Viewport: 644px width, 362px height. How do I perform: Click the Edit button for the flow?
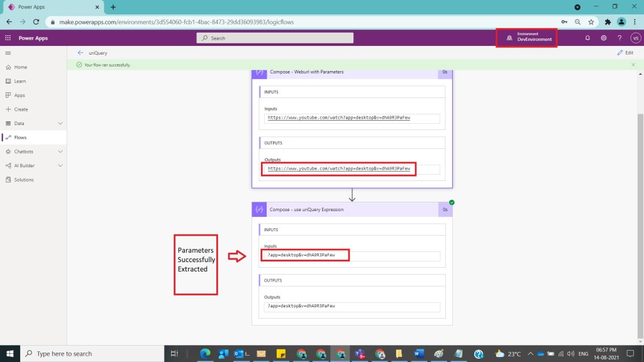625,53
